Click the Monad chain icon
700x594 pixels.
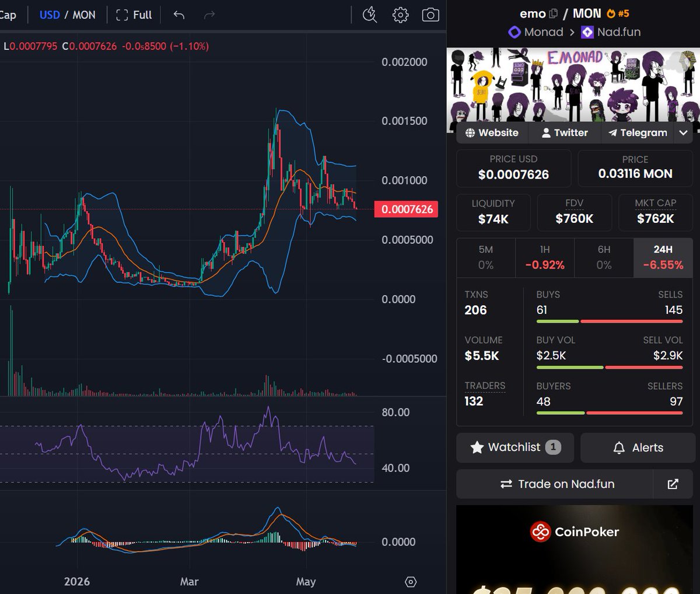514,32
